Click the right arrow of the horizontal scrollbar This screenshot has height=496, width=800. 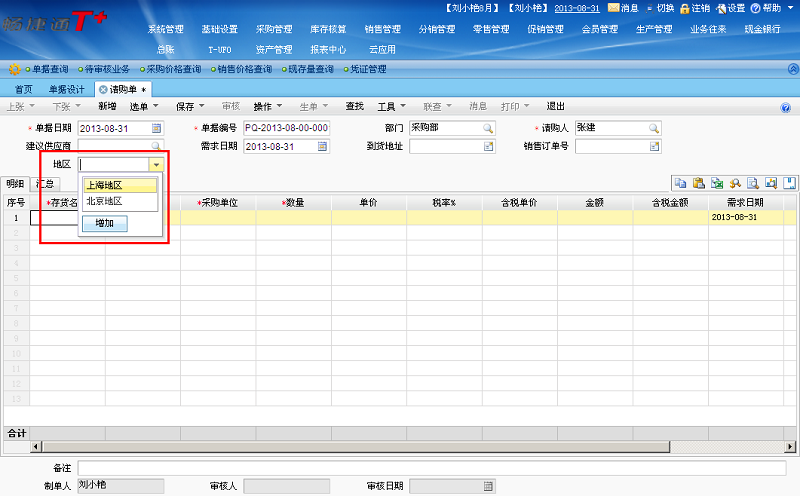coord(790,447)
